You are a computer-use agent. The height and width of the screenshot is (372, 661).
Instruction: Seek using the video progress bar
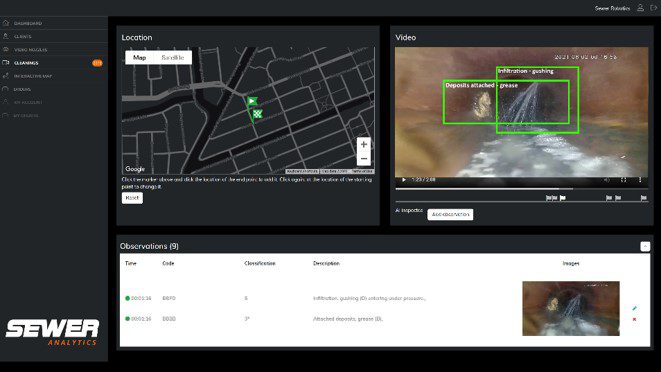[x=521, y=189]
